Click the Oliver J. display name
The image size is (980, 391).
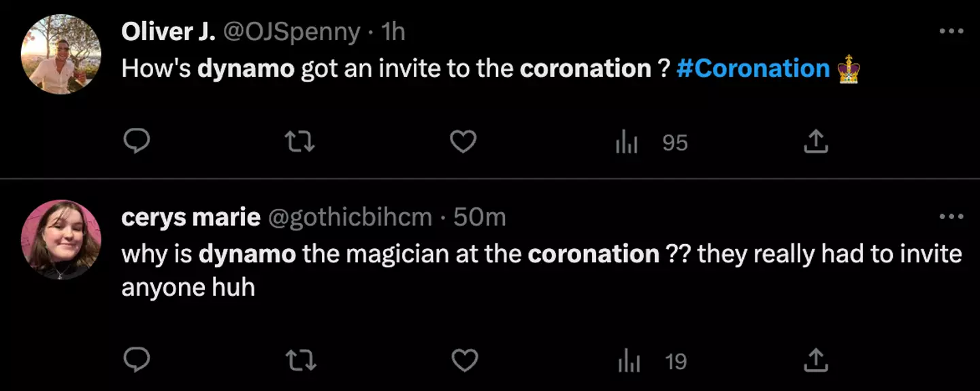(x=168, y=32)
